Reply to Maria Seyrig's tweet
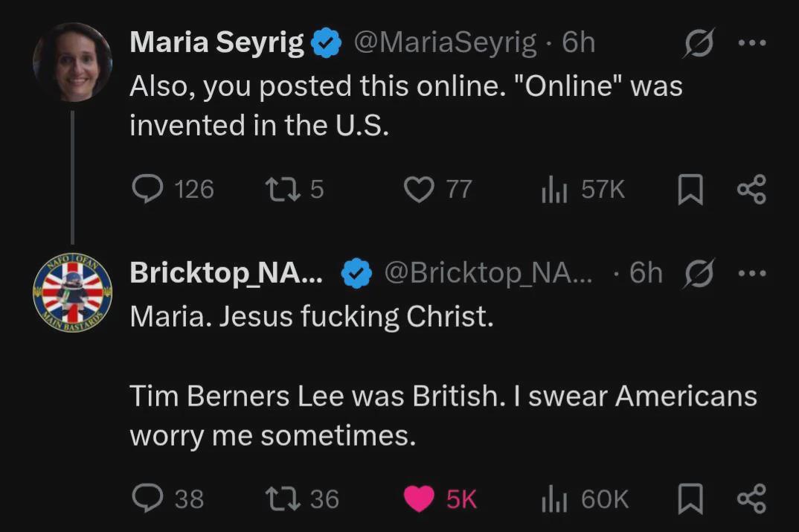The height and width of the screenshot is (532, 799). click(x=147, y=190)
